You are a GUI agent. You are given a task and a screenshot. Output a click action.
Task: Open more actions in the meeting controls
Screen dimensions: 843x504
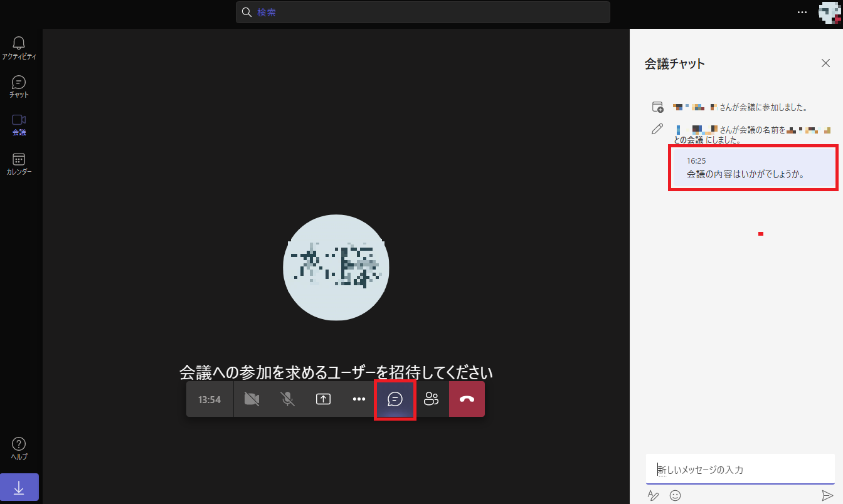pyautogui.click(x=359, y=399)
